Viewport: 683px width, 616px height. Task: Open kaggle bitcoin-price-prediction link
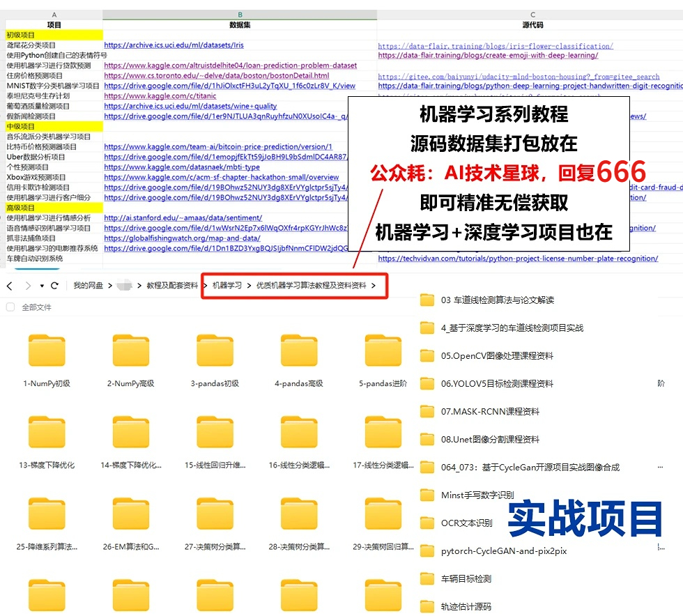pos(217,147)
